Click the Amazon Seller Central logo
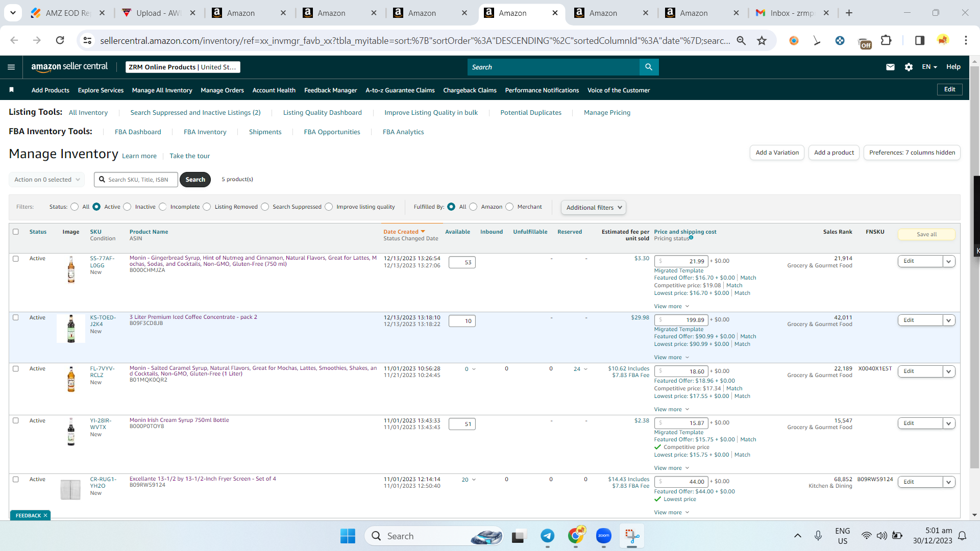Screen dimensions: 980x551 coord(69,67)
